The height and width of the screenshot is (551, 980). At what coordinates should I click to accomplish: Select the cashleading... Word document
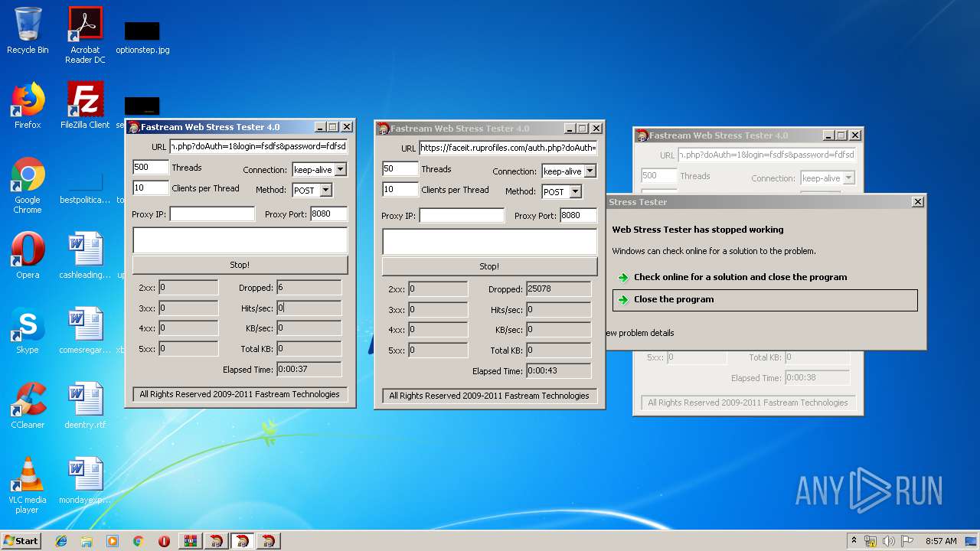[85, 256]
